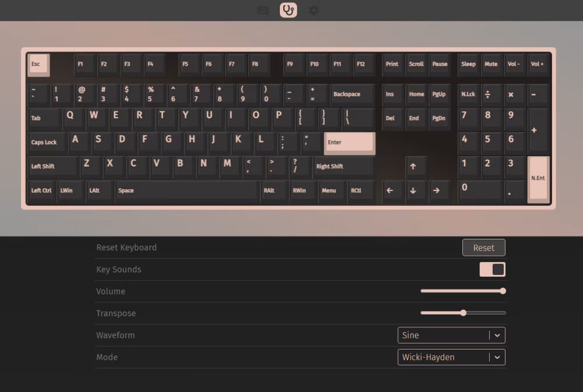The height and width of the screenshot is (392, 583).
Task: Open the settings gear icon
Action: click(x=314, y=10)
